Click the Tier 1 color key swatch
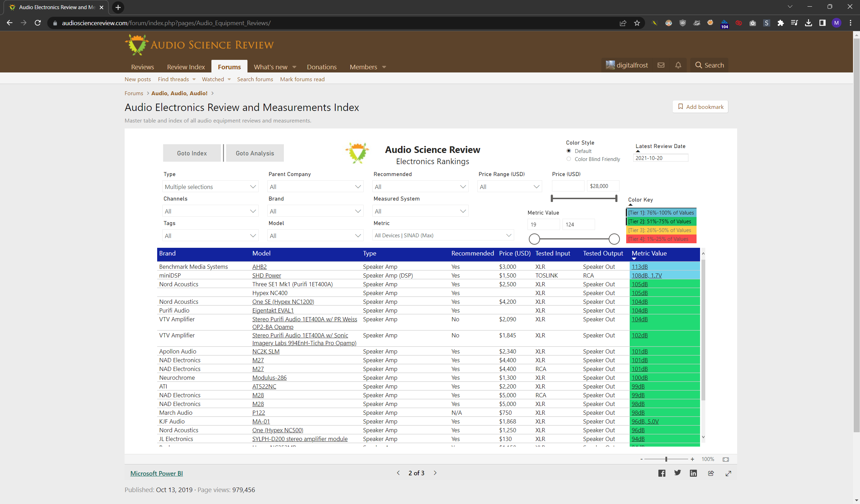This screenshot has height=504, width=860. click(661, 212)
